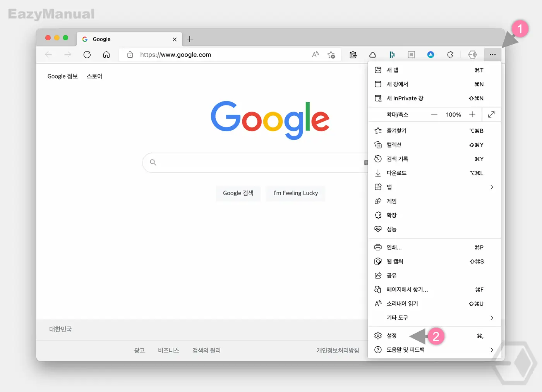Open 확장 menu item
Image resolution: width=542 pixels, height=392 pixels.
(x=434, y=215)
